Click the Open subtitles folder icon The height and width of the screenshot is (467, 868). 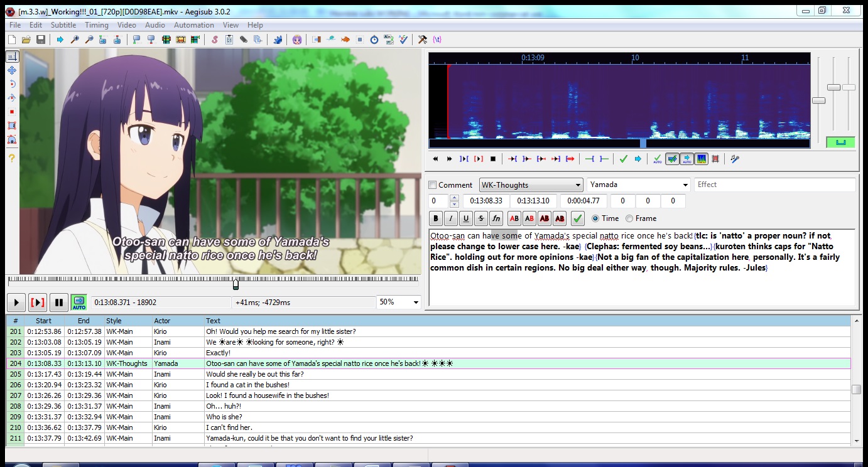pos(26,40)
